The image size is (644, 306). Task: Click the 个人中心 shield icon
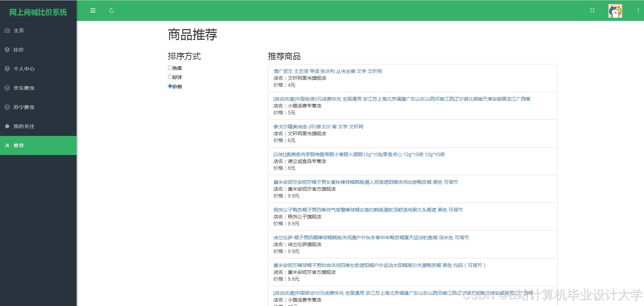coord(7,69)
